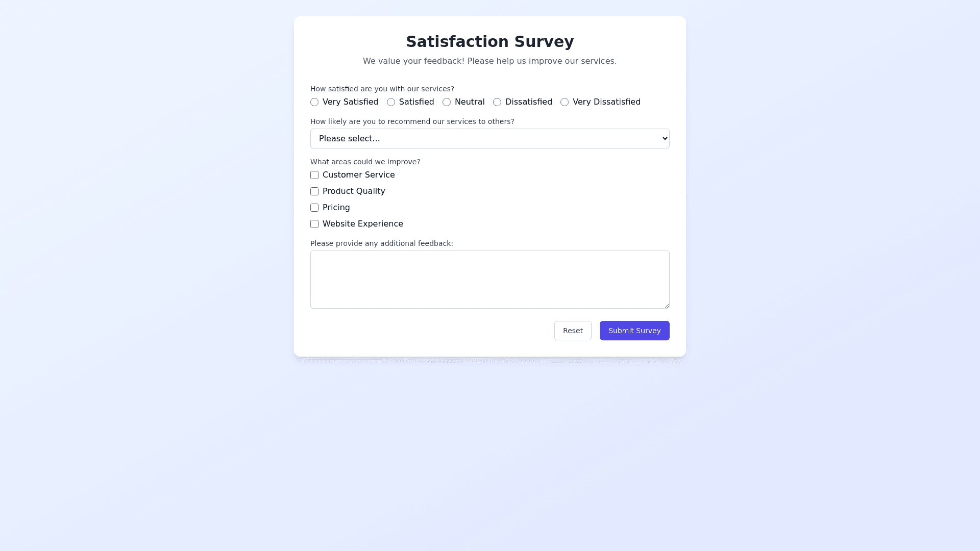The width and height of the screenshot is (980, 551).
Task: Click the 'How likely are you to recommend' label
Action: (412, 121)
